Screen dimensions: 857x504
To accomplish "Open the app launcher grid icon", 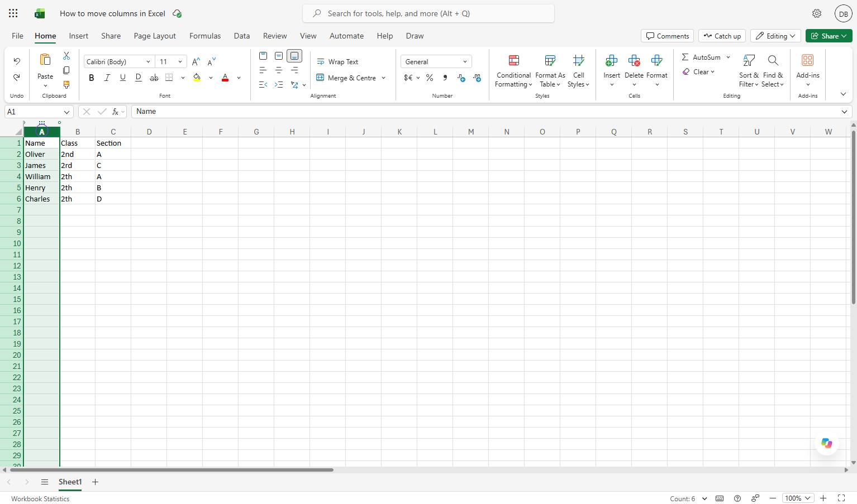I will [x=13, y=13].
